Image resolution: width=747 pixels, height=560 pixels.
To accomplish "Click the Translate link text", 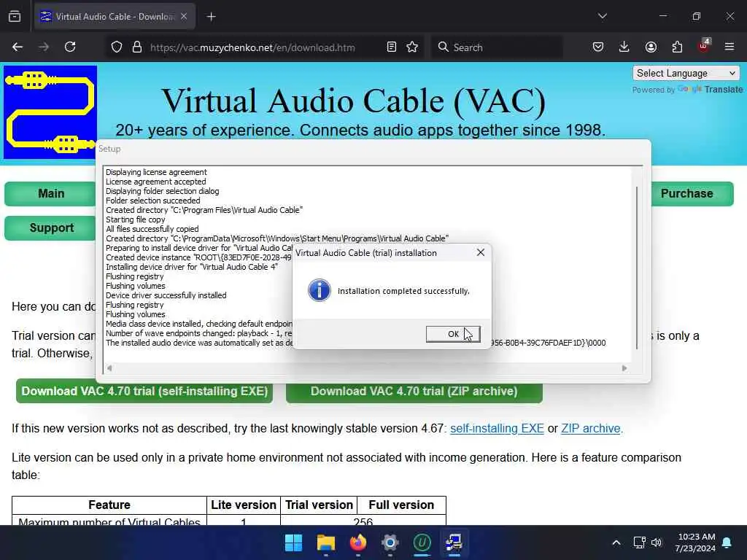I will tap(723, 90).
